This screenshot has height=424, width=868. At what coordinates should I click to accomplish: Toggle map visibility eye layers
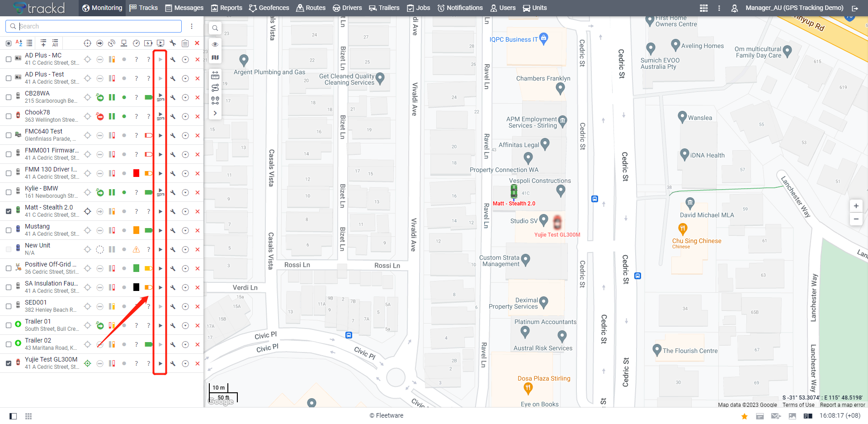pos(215,44)
